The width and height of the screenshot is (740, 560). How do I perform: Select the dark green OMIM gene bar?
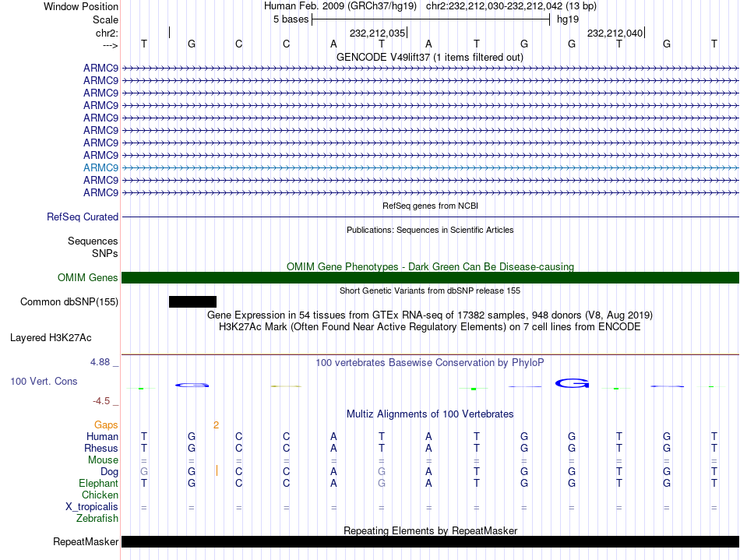coord(430,278)
